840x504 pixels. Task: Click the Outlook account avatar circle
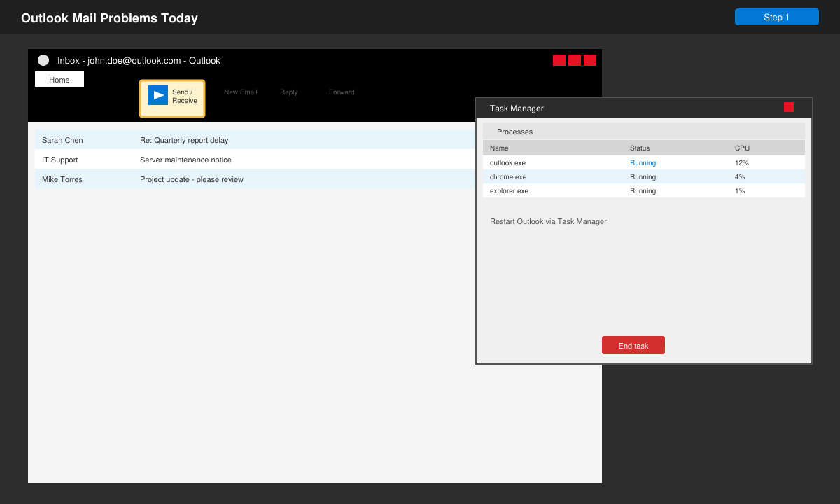click(x=43, y=60)
